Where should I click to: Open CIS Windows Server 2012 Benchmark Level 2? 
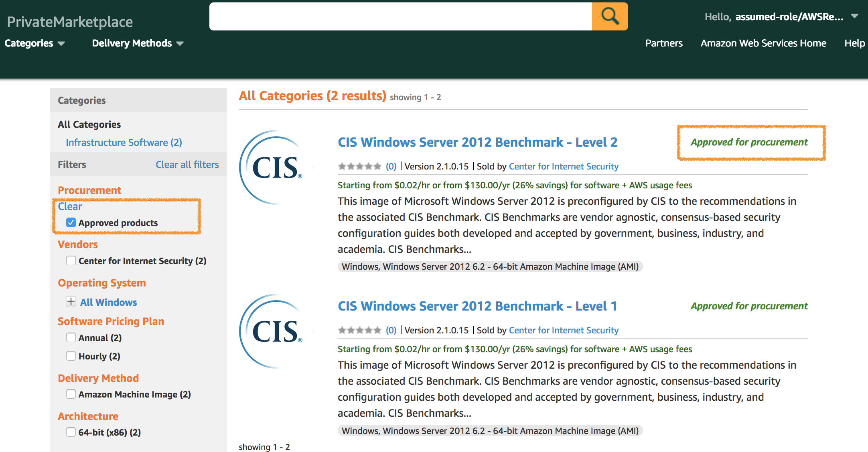point(477,142)
